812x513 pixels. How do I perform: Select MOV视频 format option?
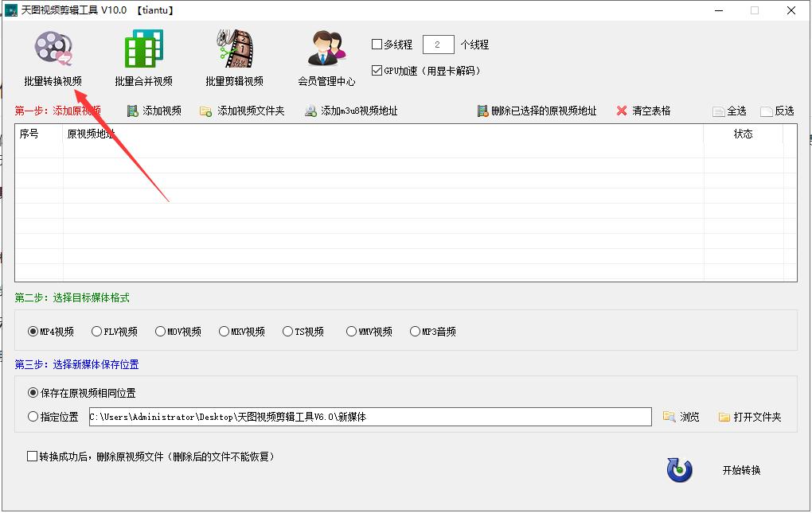[x=160, y=332]
